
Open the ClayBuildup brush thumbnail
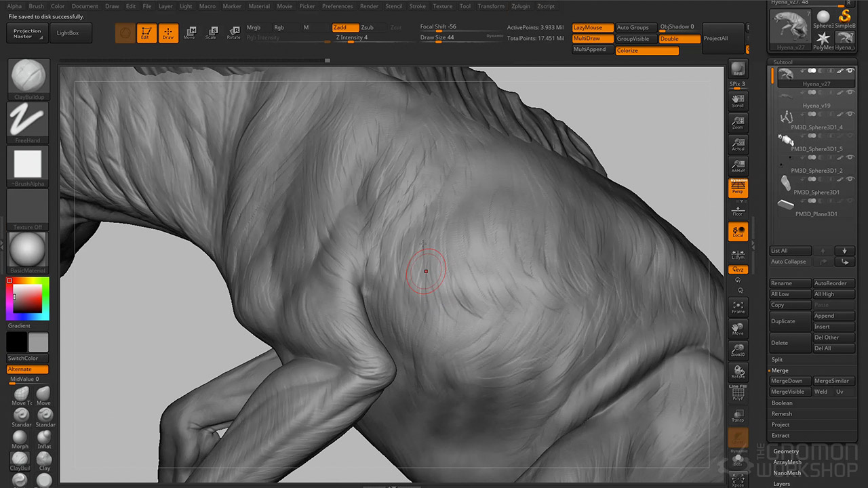pos(28,76)
